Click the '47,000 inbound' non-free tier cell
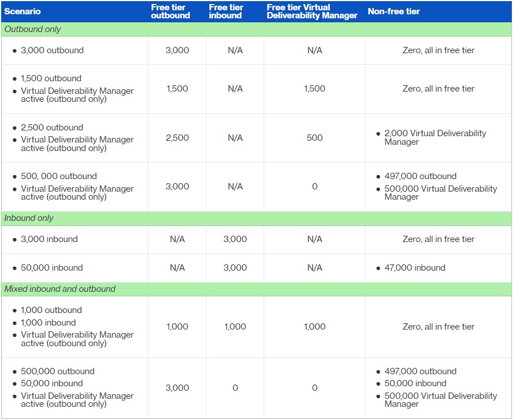Image resolution: width=513 pixels, height=420 pixels. click(x=415, y=268)
